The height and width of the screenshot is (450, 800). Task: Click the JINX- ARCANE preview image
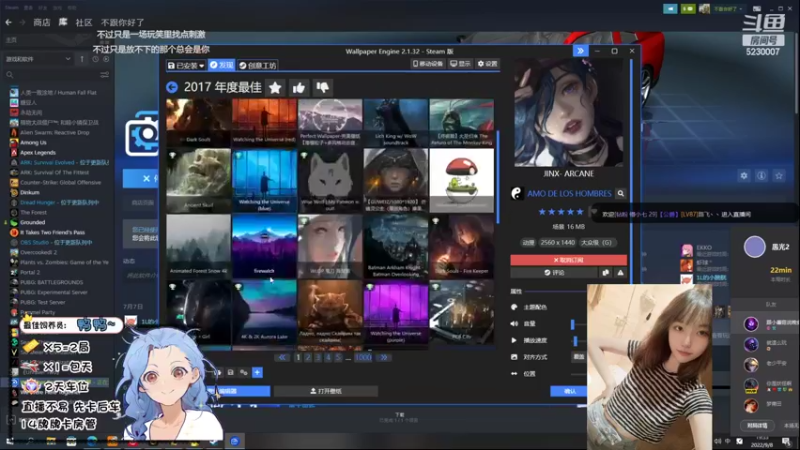pos(568,113)
